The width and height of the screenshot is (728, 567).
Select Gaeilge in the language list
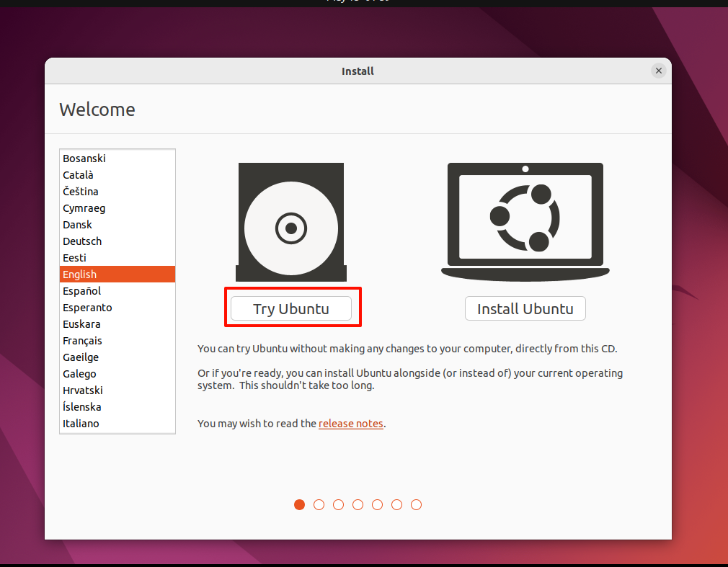(117, 357)
